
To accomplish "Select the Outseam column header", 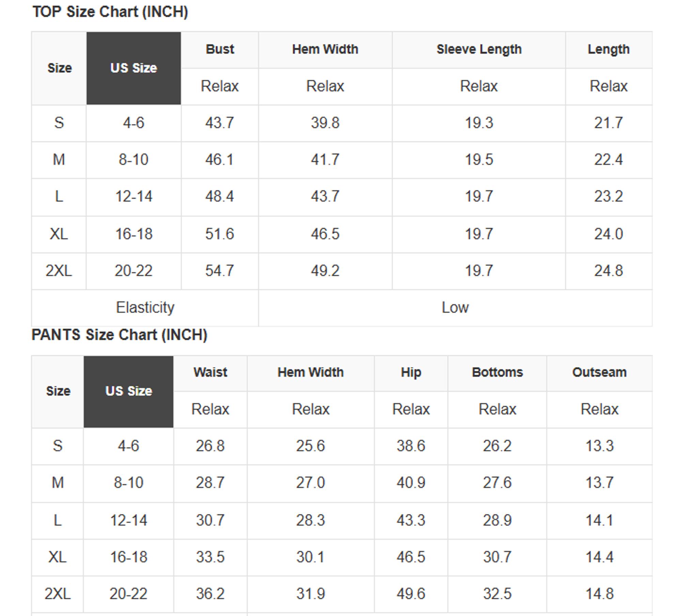I will click(599, 372).
